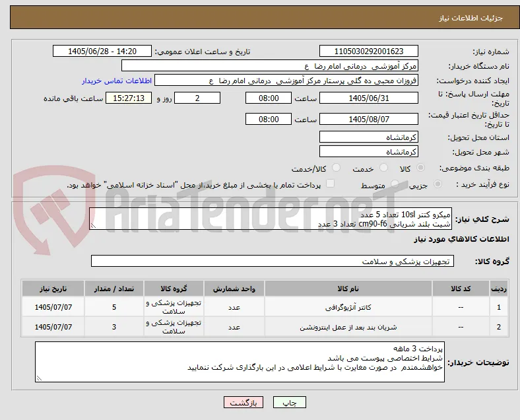Click resize handle of توضیحات خریدار textarea

(x=39, y=378)
